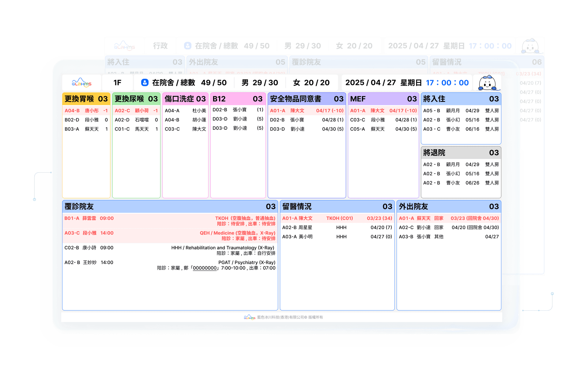Select row B02-D 段小雅 in 更換胃喉
588x368 pixels.
coord(86,120)
